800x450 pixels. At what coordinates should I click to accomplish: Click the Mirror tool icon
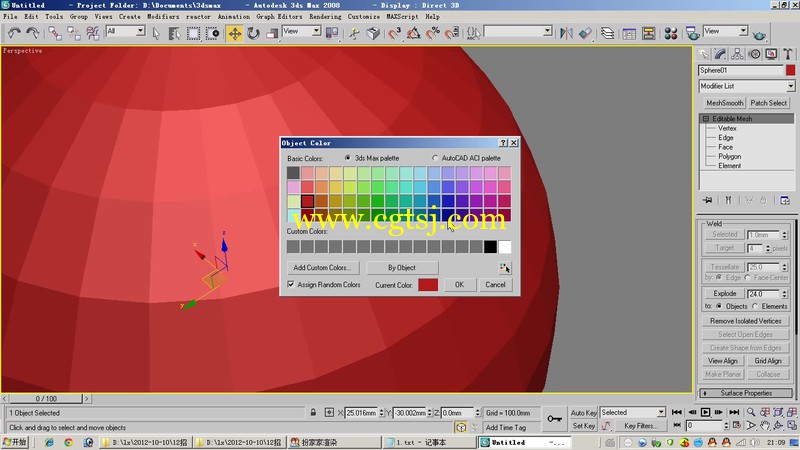click(x=566, y=34)
